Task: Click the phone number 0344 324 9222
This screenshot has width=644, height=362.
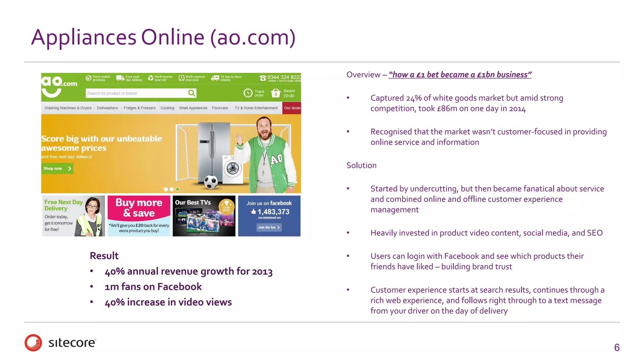Action: click(284, 77)
